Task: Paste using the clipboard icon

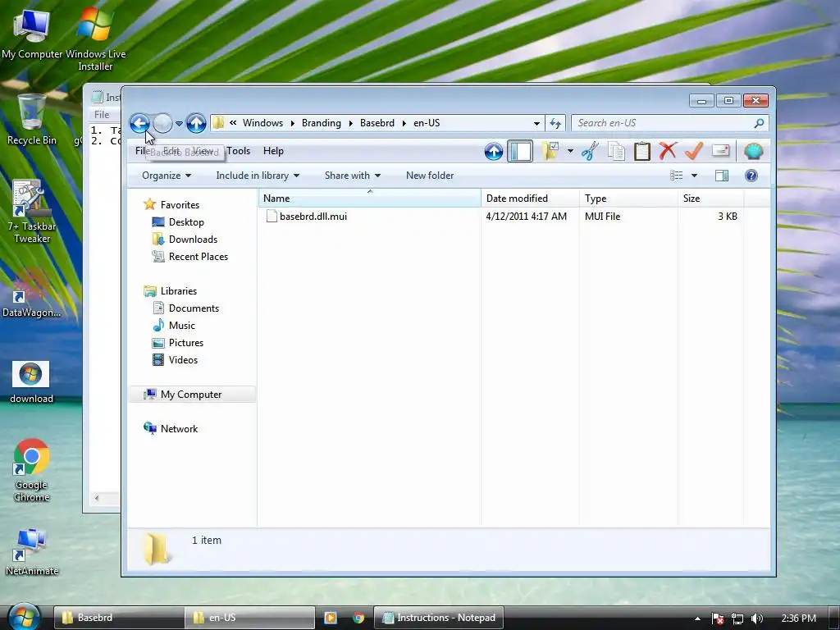Action: pyautogui.click(x=641, y=151)
